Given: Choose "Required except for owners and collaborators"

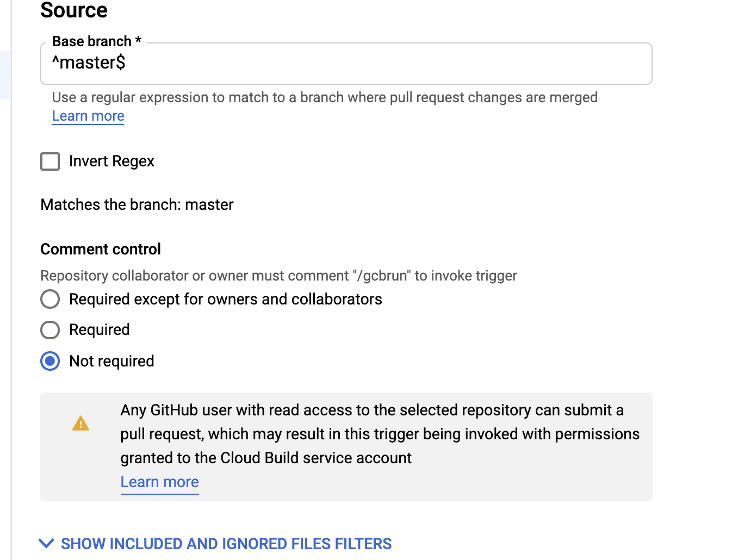Looking at the screenshot, I should 49,299.
